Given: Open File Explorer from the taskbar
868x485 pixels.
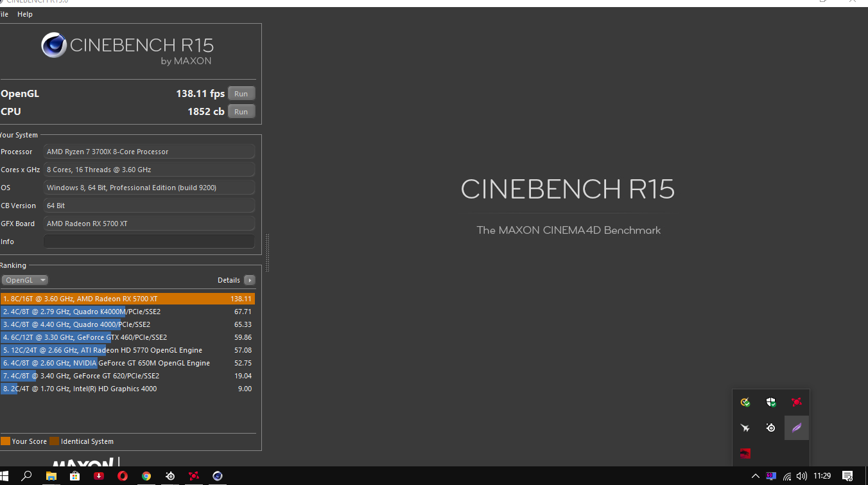Looking at the screenshot, I should (x=51, y=476).
